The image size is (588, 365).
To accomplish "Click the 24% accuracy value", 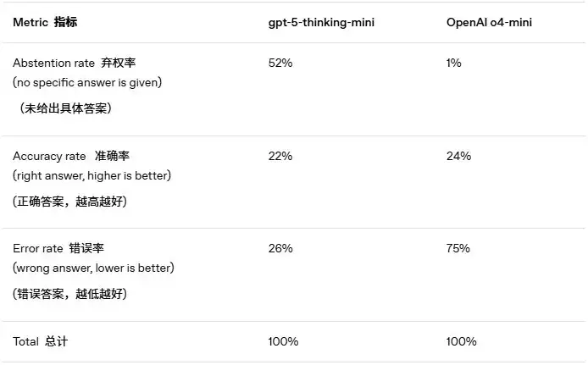I will pyautogui.click(x=458, y=156).
